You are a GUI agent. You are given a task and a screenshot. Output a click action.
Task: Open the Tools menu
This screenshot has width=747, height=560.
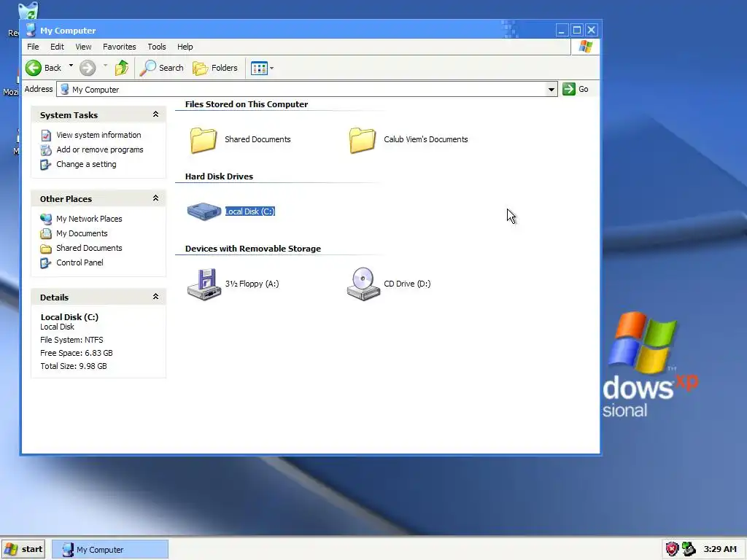(x=157, y=47)
